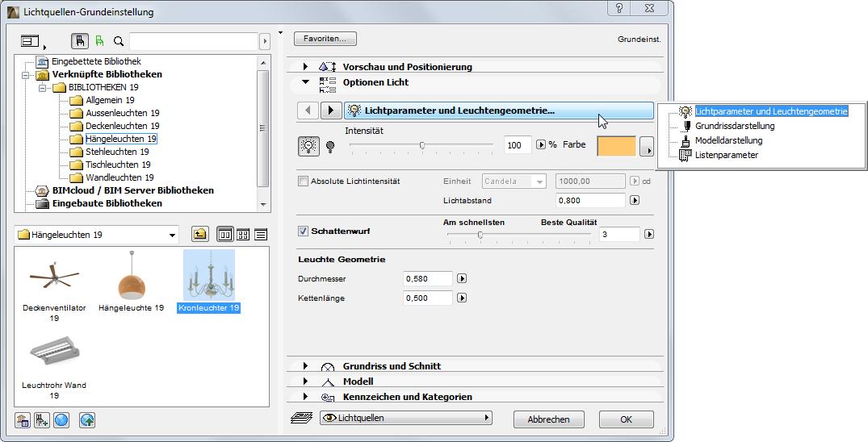Go to previous light options page arrow

coord(308,110)
